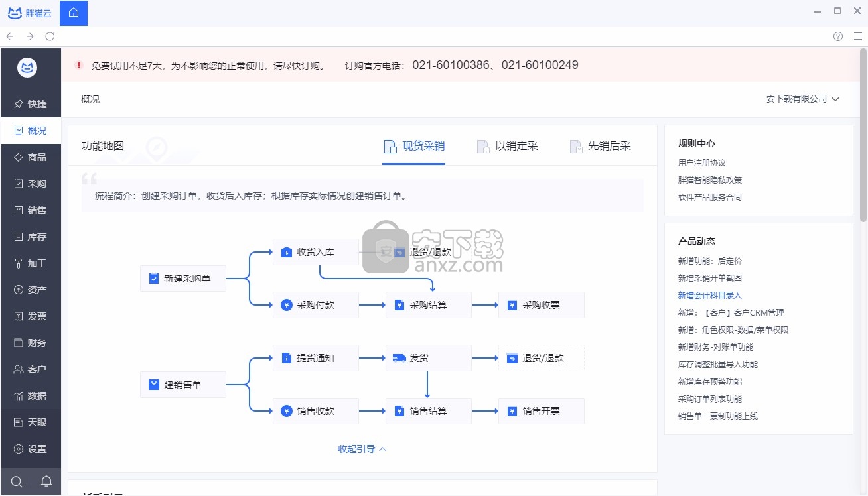
Task: Open 加工 processing in sidebar
Action: click(31, 263)
